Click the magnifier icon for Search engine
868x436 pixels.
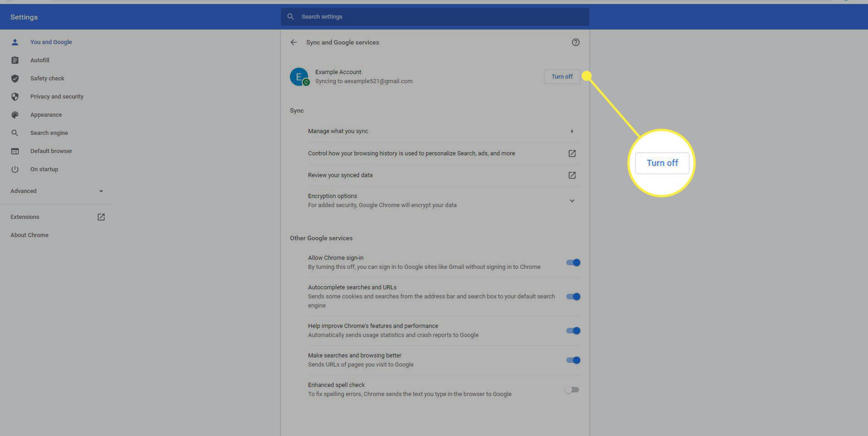(15, 133)
